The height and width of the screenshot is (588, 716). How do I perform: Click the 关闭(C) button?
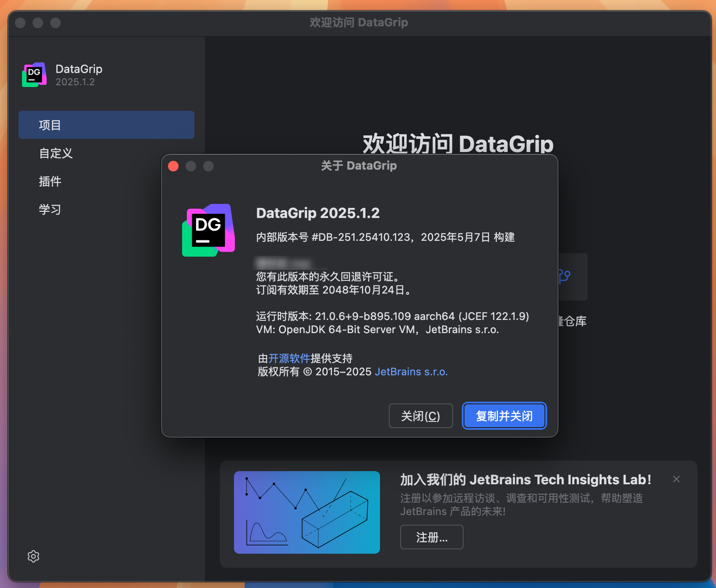(x=421, y=416)
